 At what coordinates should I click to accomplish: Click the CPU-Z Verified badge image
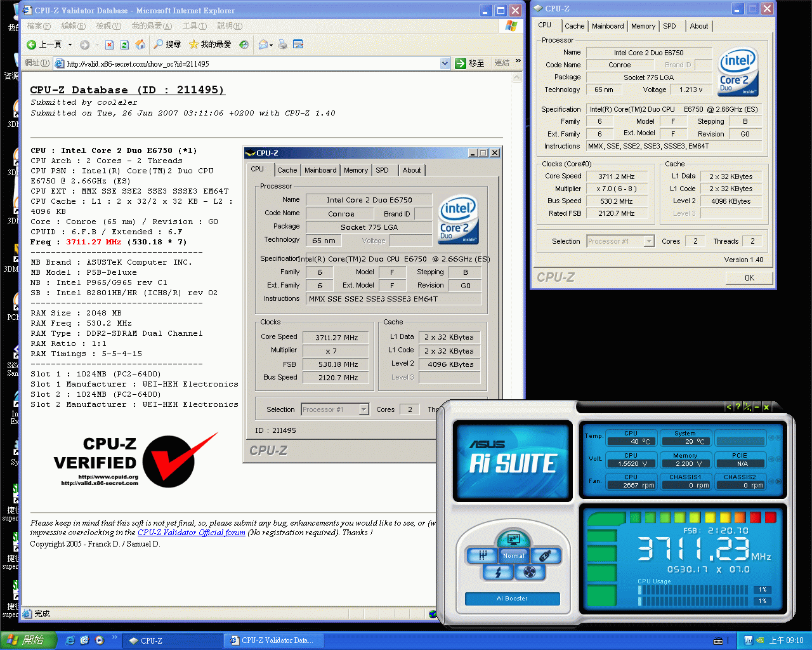pos(136,461)
